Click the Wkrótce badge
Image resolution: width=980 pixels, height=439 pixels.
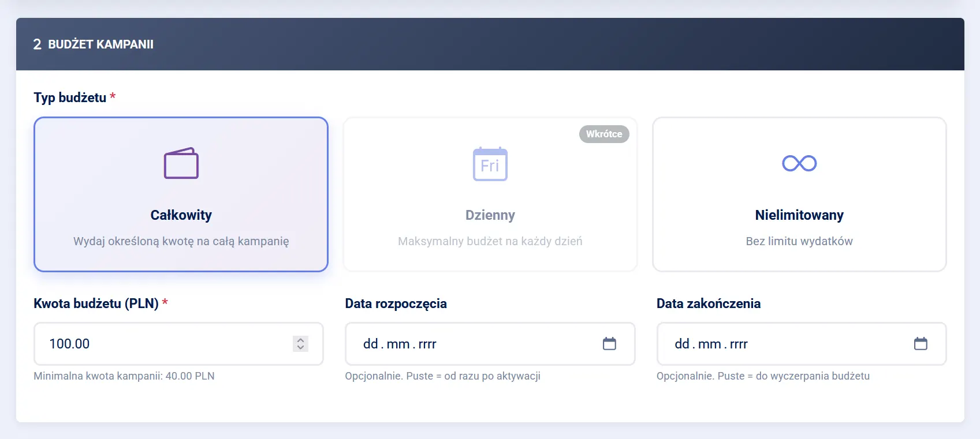604,134
